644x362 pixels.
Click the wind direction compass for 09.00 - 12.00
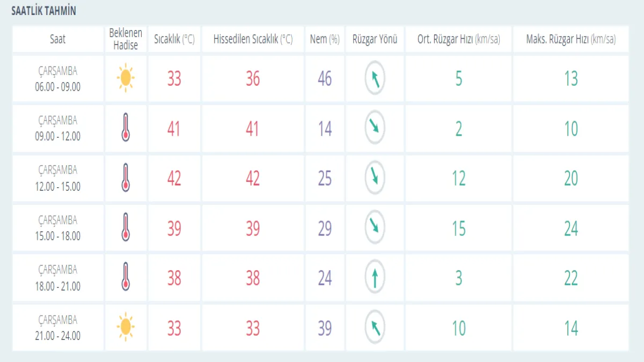point(375,128)
